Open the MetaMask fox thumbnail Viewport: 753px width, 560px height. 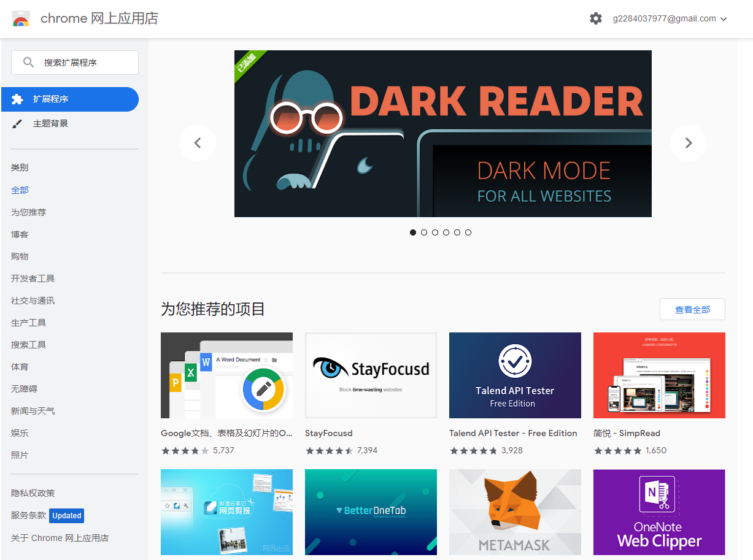515,512
